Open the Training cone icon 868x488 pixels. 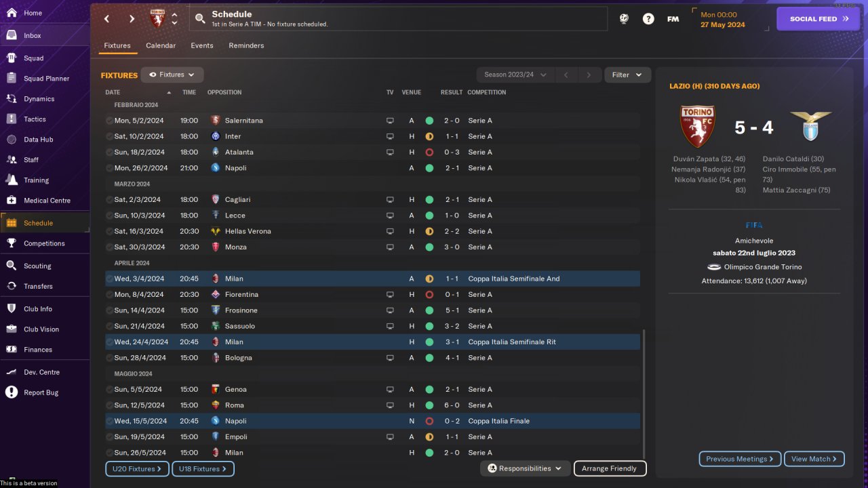pos(12,180)
